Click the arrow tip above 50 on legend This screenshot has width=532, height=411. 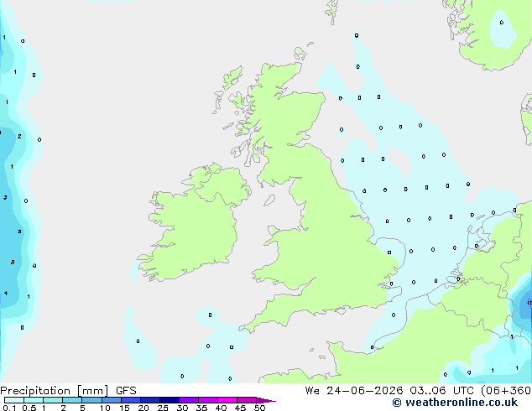point(266,400)
